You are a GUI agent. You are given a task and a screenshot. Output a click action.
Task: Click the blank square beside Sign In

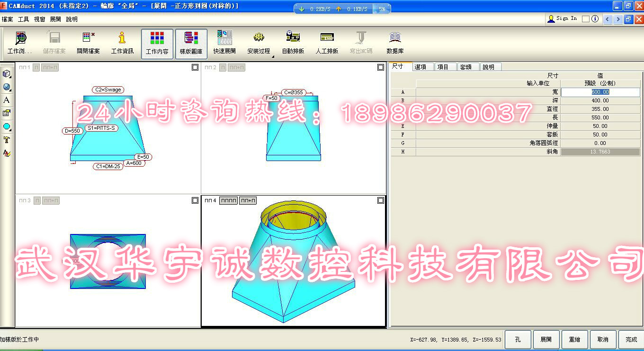point(586,19)
